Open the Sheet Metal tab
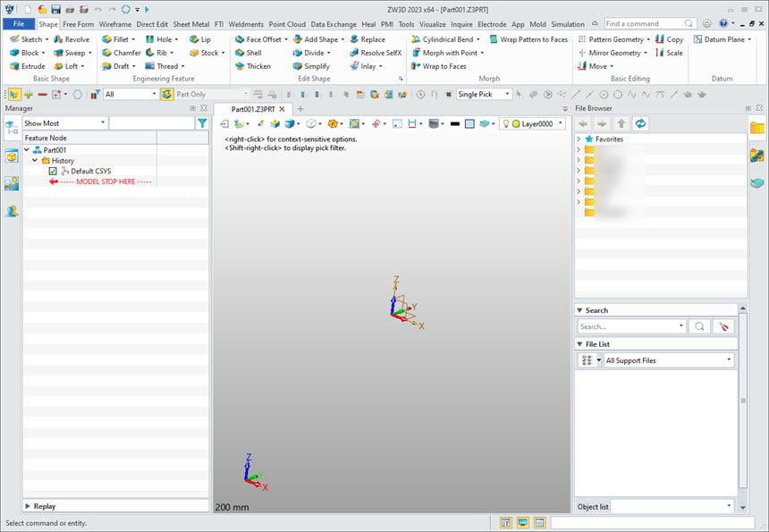 click(x=191, y=24)
